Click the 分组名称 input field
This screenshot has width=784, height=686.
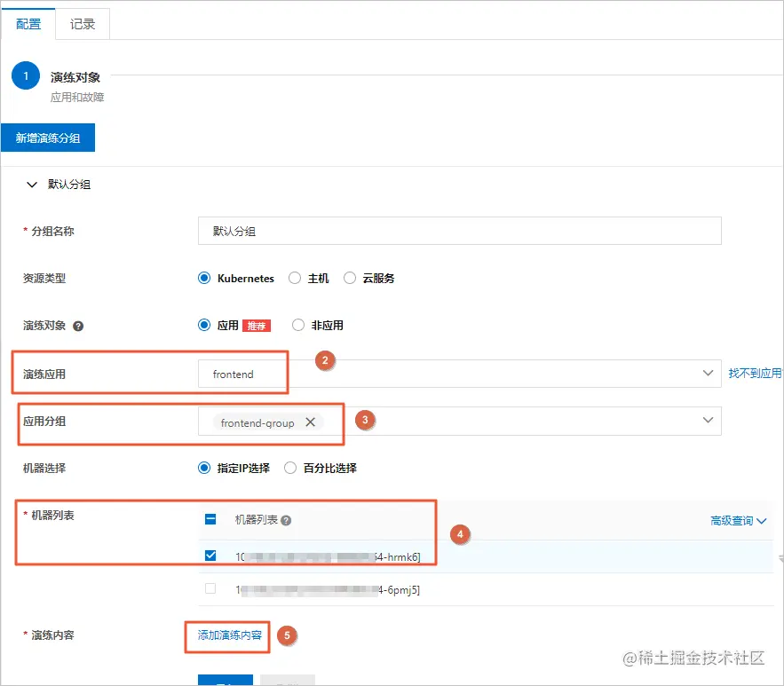(x=460, y=231)
